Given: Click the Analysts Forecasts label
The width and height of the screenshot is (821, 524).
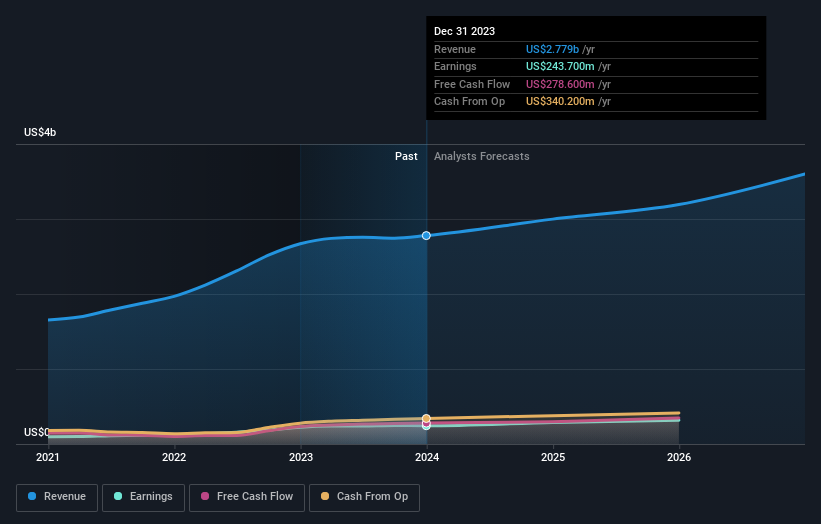Looking at the screenshot, I should pos(482,156).
